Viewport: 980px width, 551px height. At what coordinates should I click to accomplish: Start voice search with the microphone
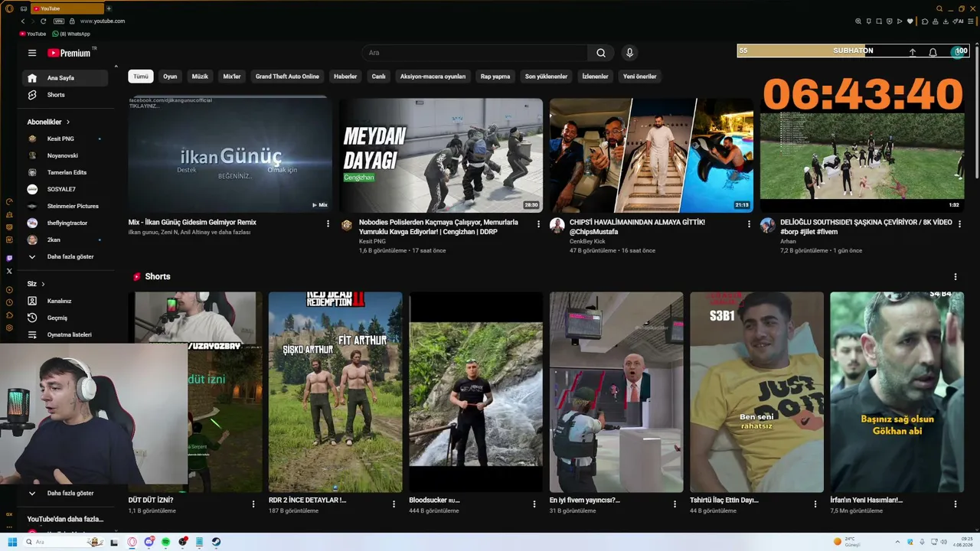tap(629, 53)
